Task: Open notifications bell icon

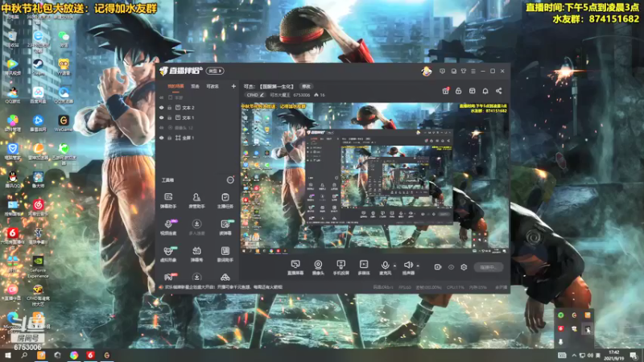Action: click(485, 91)
